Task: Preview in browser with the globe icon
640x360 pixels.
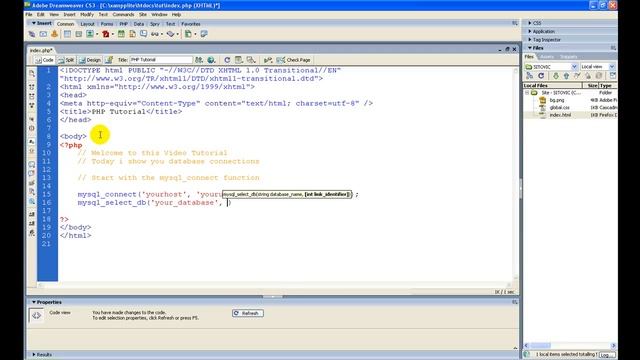Action: [x=211, y=60]
